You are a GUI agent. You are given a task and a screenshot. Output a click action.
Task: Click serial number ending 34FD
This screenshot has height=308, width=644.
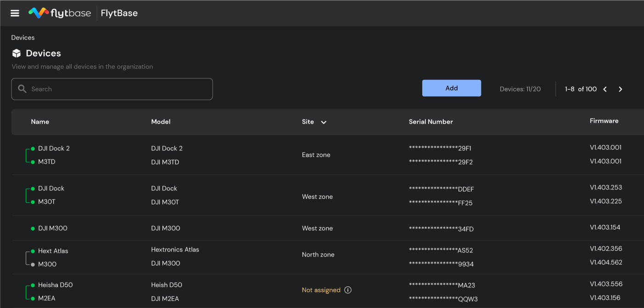tap(441, 229)
